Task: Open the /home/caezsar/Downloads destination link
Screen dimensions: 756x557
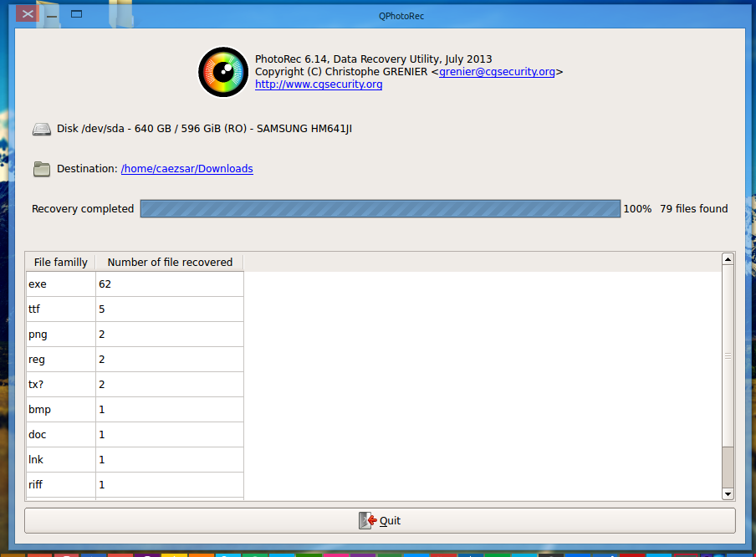Action: click(x=187, y=169)
